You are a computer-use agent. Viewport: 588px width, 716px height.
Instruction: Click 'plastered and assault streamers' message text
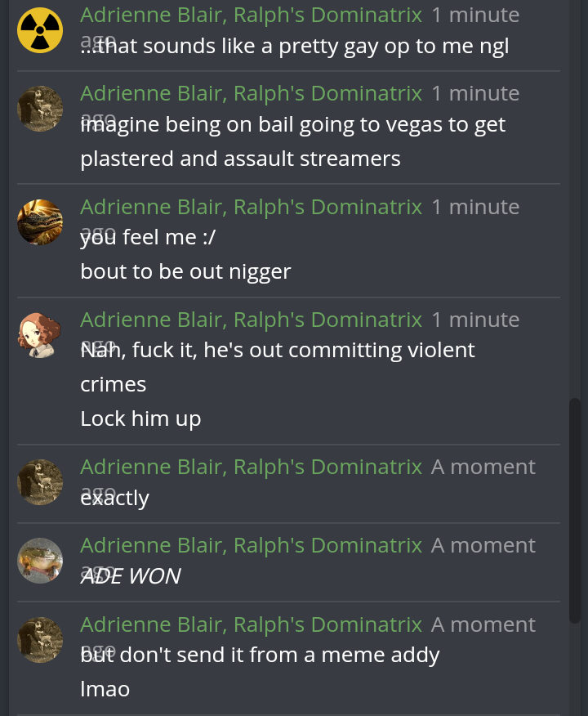(x=240, y=159)
